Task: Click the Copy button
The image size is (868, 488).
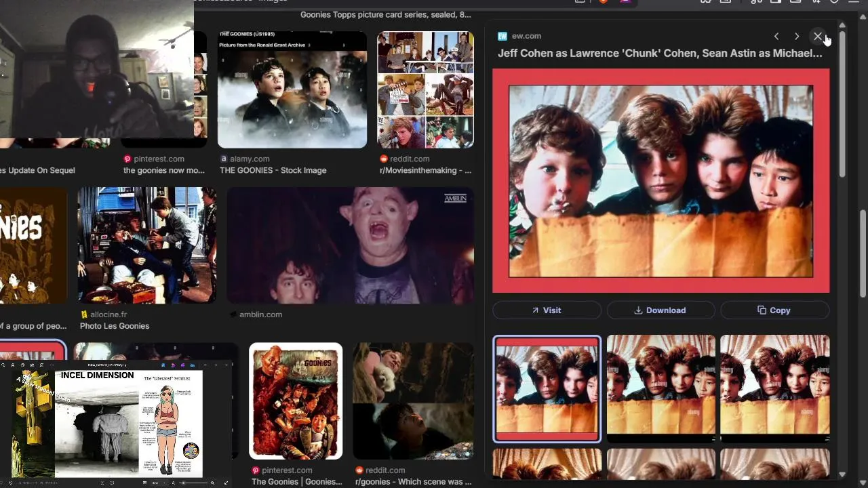Action: pos(774,310)
